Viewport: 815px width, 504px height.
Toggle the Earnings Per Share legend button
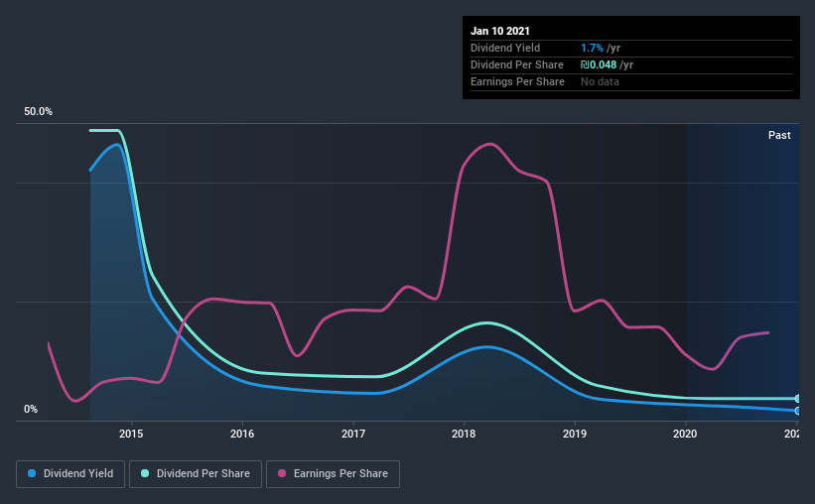pyautogui.click(x=333, y=474)
